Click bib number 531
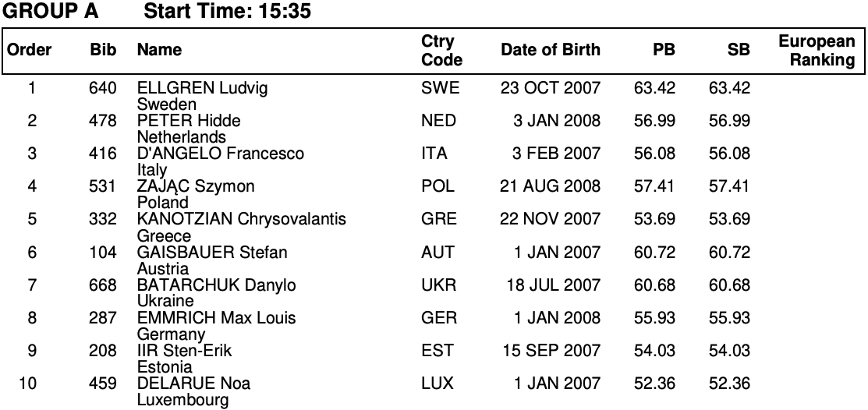 tap(103, 186)
